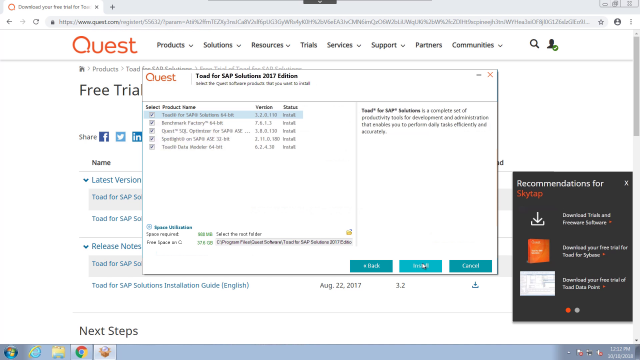Open Trials in navigation
The image size is (640, 360).
point(309,45)
